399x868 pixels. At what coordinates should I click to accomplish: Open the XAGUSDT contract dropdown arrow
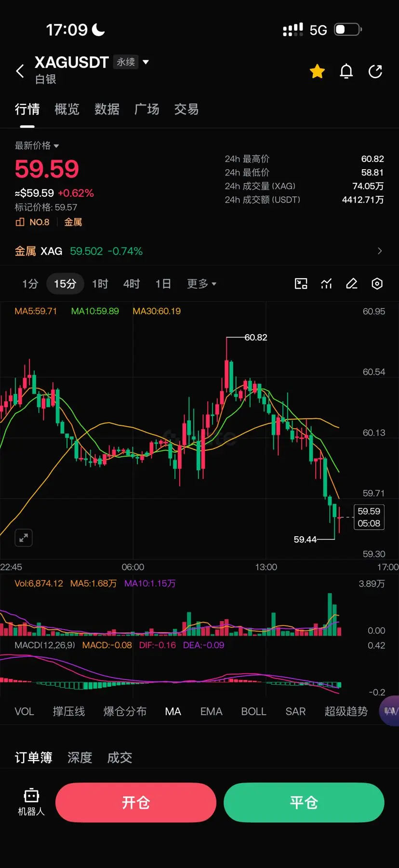point(146,62)
